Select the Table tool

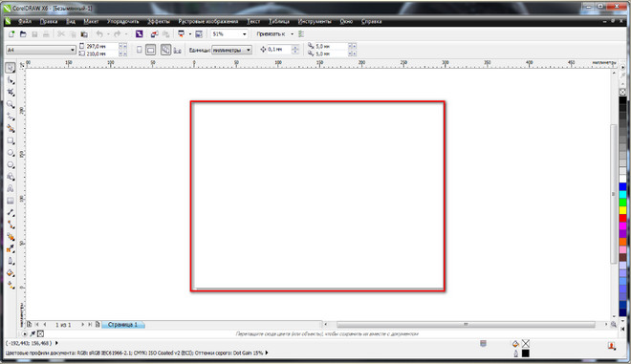pos(11,201)
